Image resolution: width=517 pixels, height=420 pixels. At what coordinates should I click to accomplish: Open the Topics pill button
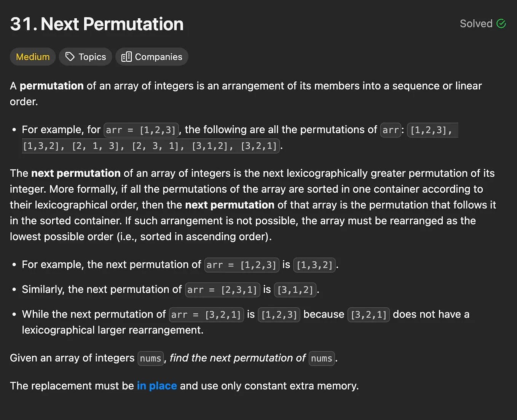(x=85, y=57)
